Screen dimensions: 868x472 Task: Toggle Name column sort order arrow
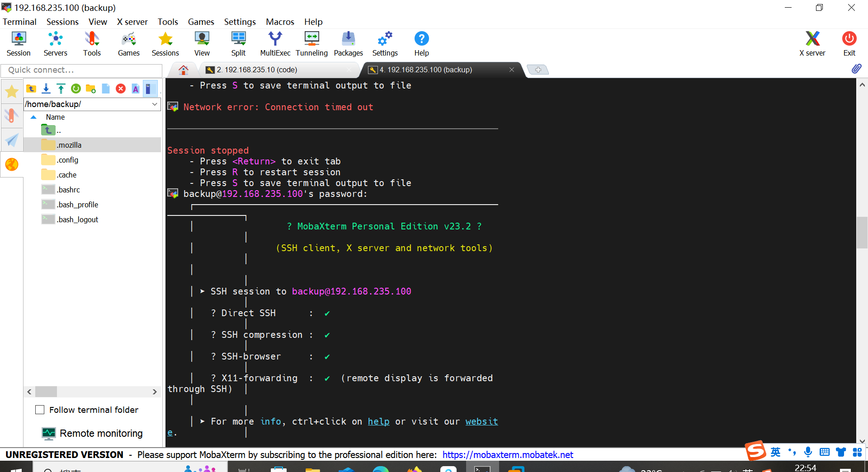(x=33, y=117)
